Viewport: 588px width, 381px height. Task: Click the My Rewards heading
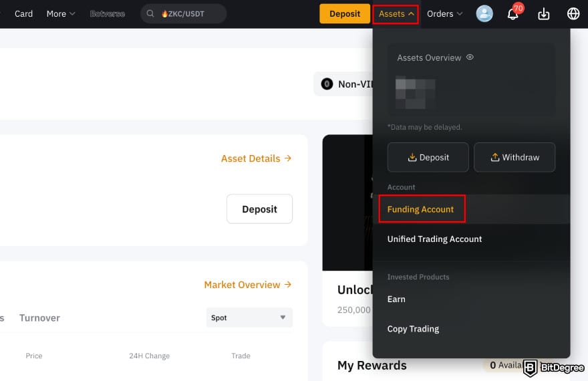[372, 365]
